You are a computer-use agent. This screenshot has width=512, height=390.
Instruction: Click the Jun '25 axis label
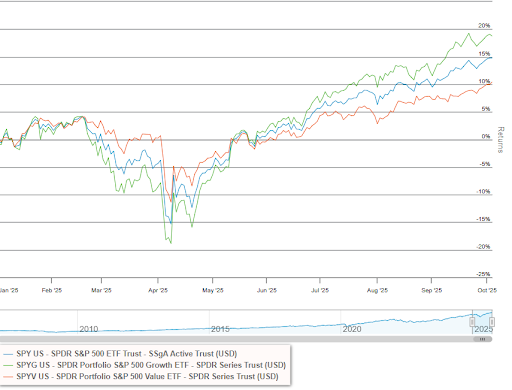[x=267, y=290]
